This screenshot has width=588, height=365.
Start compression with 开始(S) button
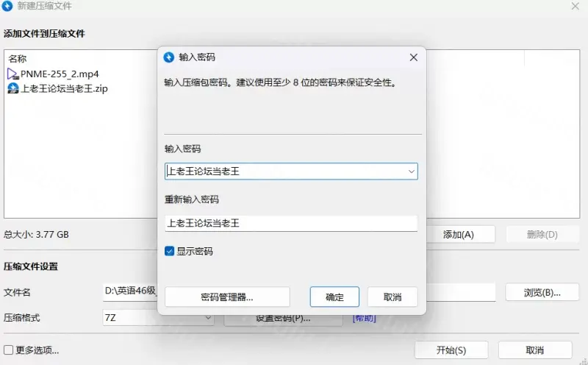pyautogui.click(x=451, y=350)
